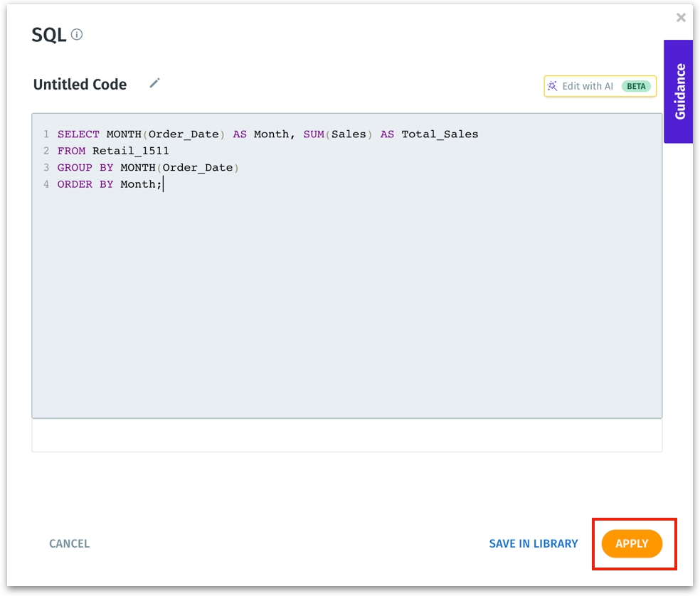Open the Guidance side tab
700x596 pixels.
(679, 91)
